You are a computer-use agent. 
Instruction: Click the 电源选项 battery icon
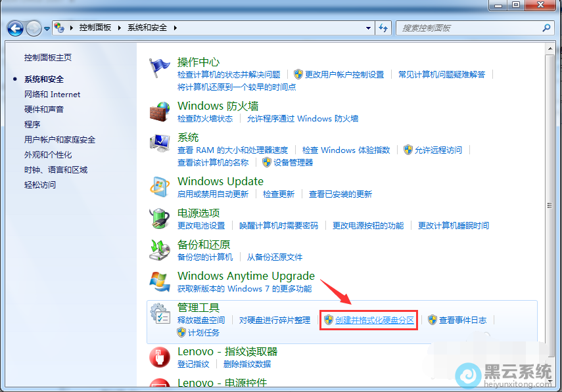[x=159, y=218]
